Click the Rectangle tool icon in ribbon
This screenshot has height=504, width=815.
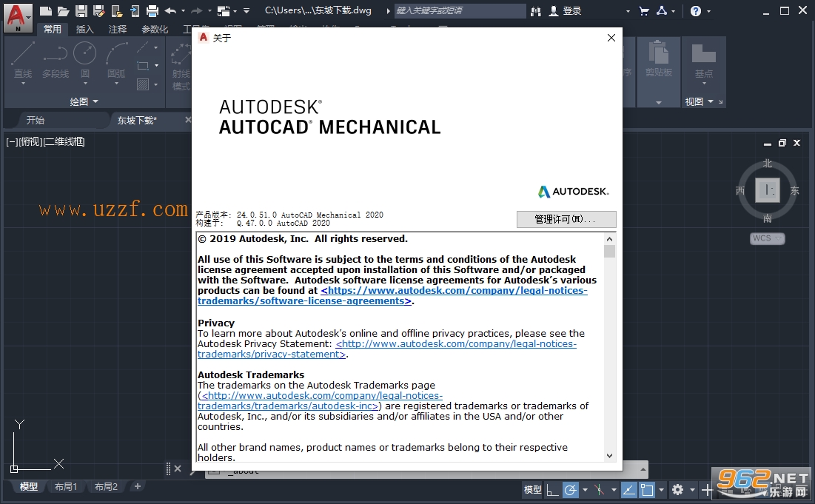143,66
